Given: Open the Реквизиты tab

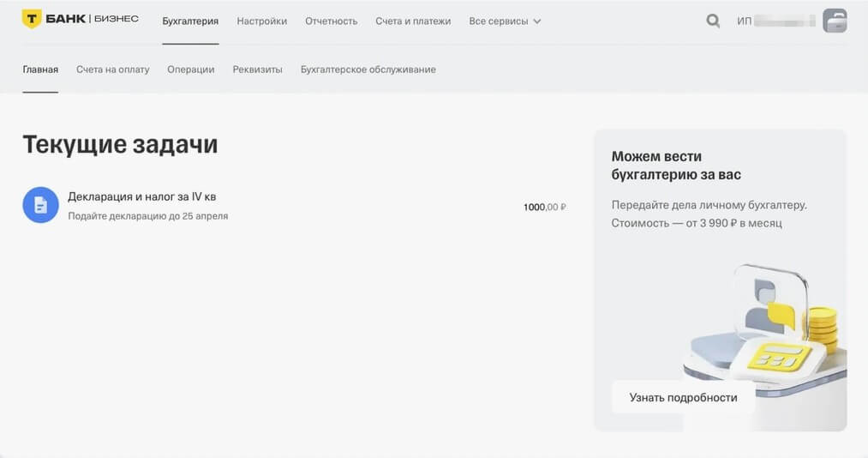Looking at the screenshot, I should pos(257,69).
